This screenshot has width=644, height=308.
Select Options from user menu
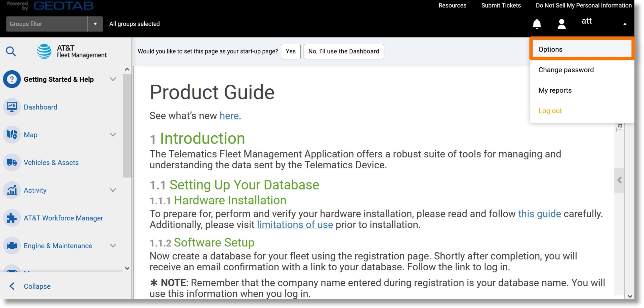582,49
